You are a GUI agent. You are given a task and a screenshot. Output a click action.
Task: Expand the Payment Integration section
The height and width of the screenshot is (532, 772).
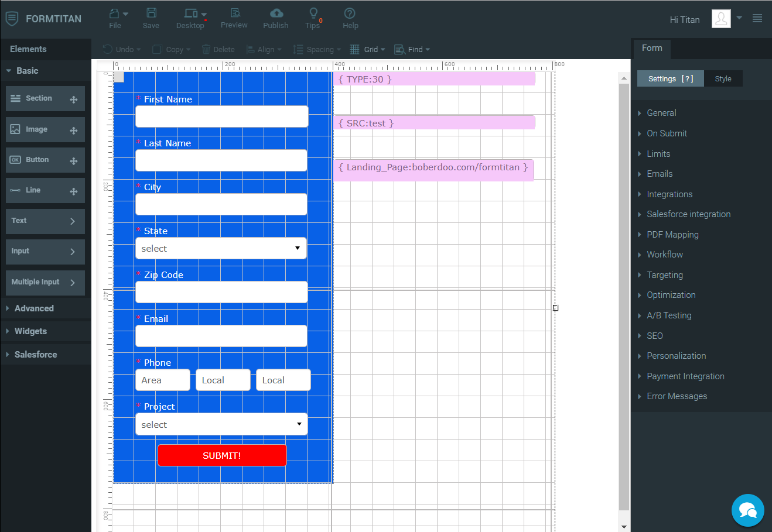[685, 376]
